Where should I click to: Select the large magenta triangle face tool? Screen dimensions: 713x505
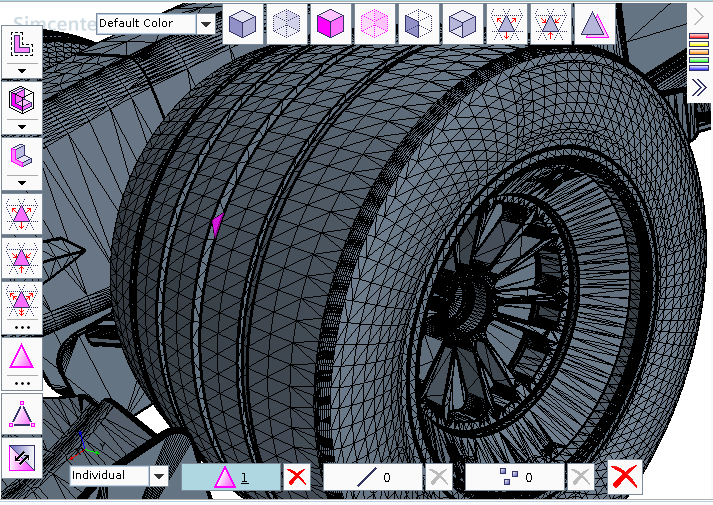(x=21, y=357)
